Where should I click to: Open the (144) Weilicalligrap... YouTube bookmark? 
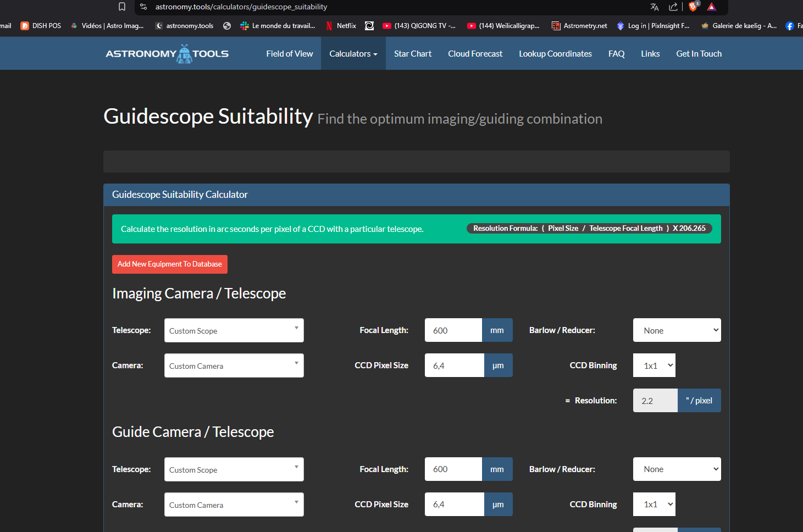[x=503, y=26]
